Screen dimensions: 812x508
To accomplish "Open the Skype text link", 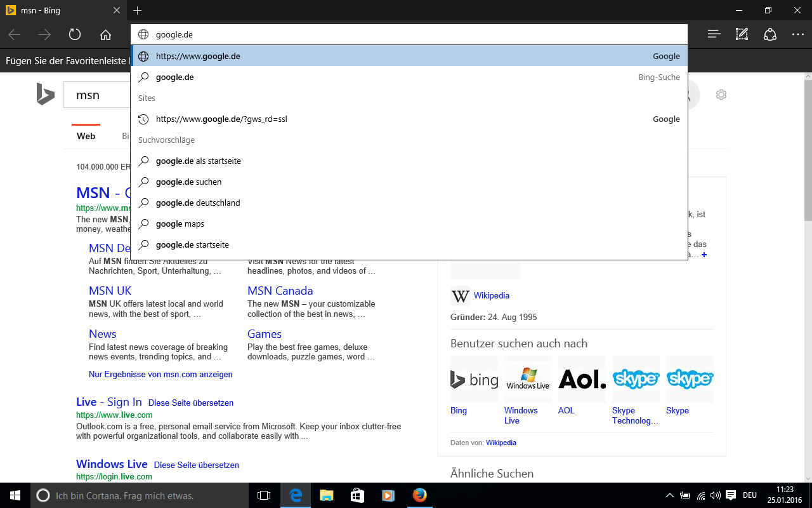I will point(678,411).
